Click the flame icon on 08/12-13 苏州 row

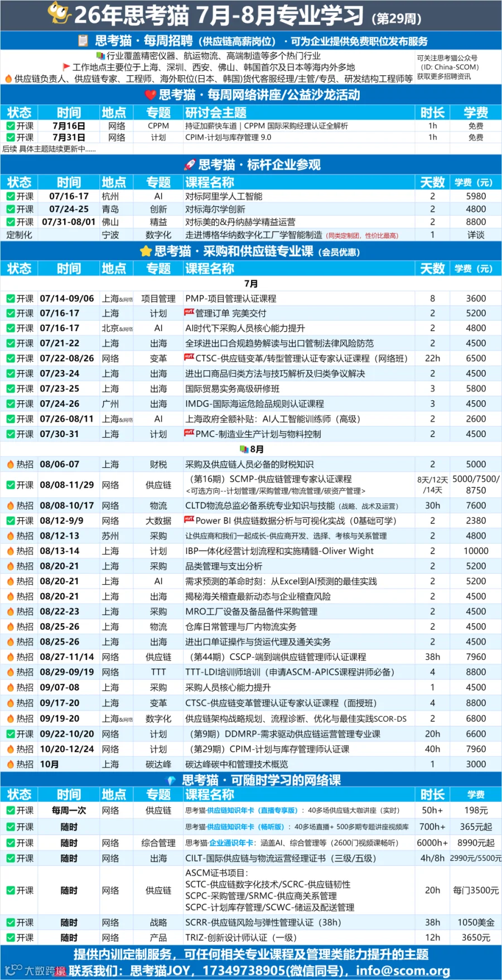(11, 536)
